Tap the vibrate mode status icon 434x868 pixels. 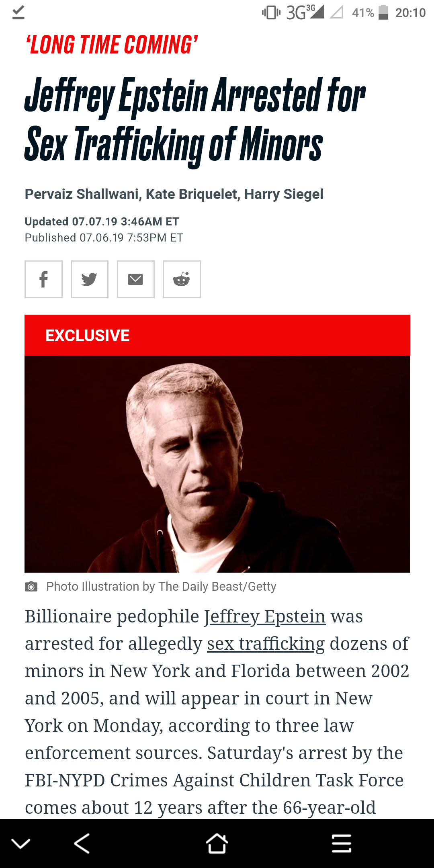[271, 12]
